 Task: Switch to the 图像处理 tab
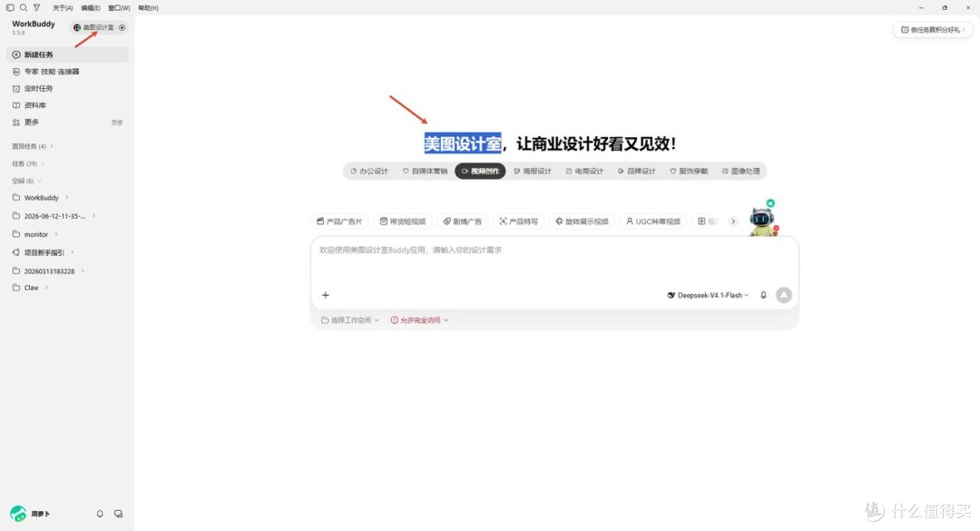tap(741, 171)
